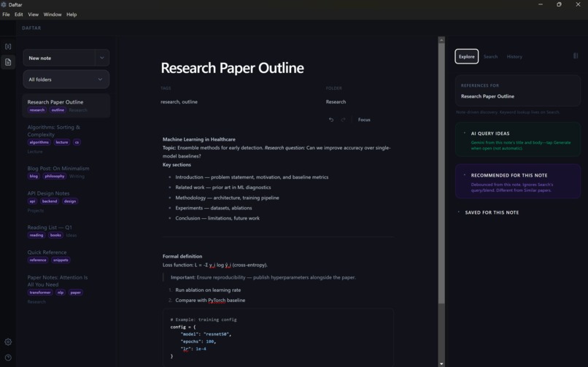The height and width of the screenshot is (367, 588).
Task: Open the Window menu
Action: point(52,15)
